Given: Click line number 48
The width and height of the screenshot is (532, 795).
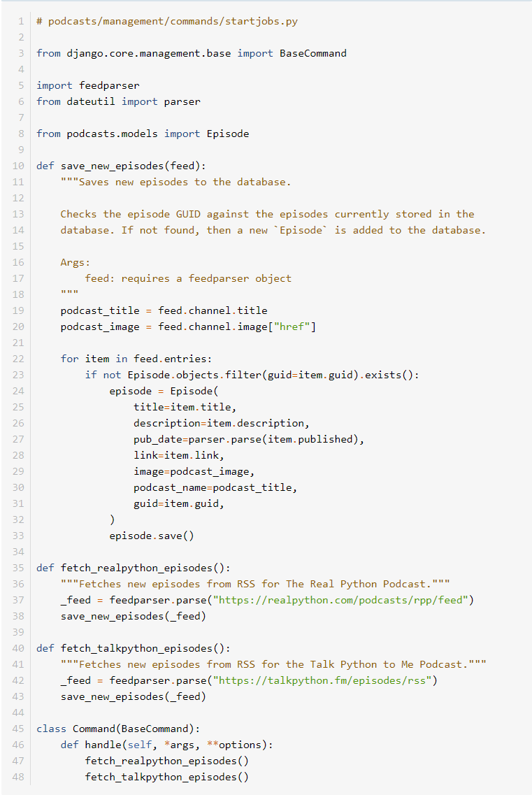Looking at the screenshot, I should point(18,778).
